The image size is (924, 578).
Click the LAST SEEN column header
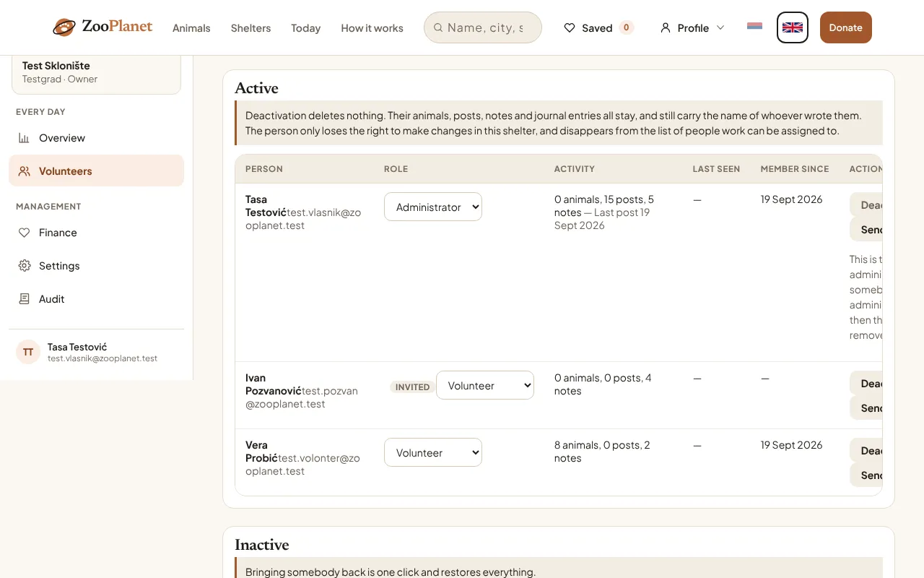716,169
